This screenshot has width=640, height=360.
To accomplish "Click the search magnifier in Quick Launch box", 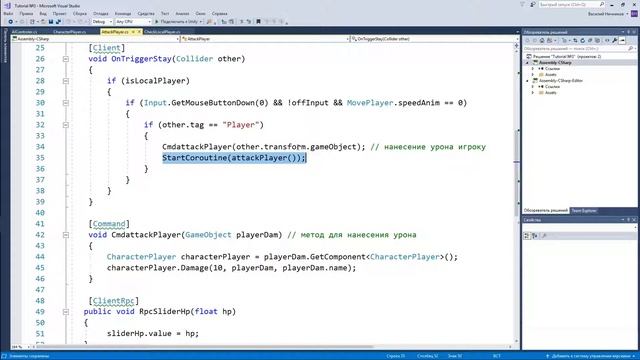I will (602, 4).
